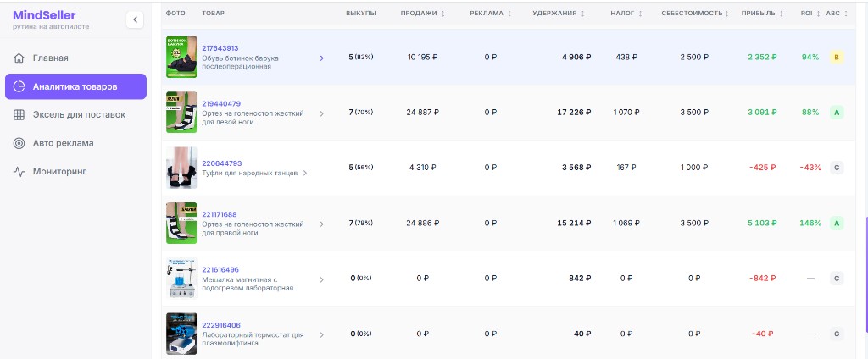Click profit value -40 ₽
The width and height of the screenshot is (868, 359).
click(x=762, y=334)
